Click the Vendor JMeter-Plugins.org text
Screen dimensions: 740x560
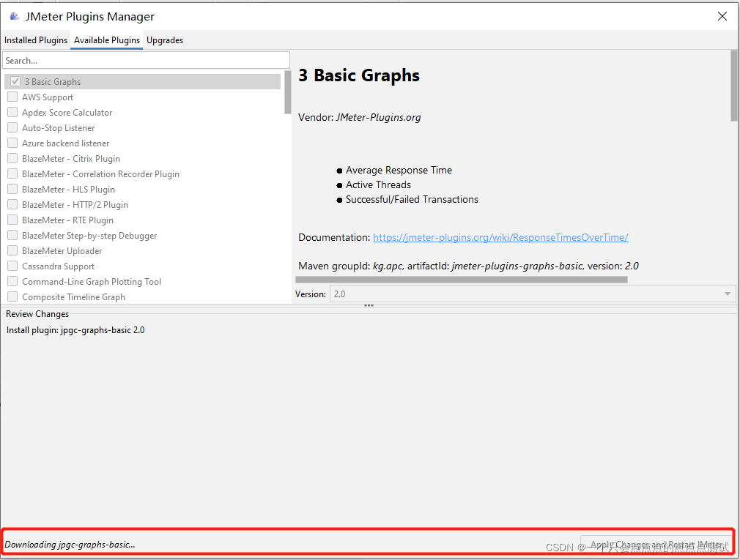pyautogui.click(x=360, y=117)
